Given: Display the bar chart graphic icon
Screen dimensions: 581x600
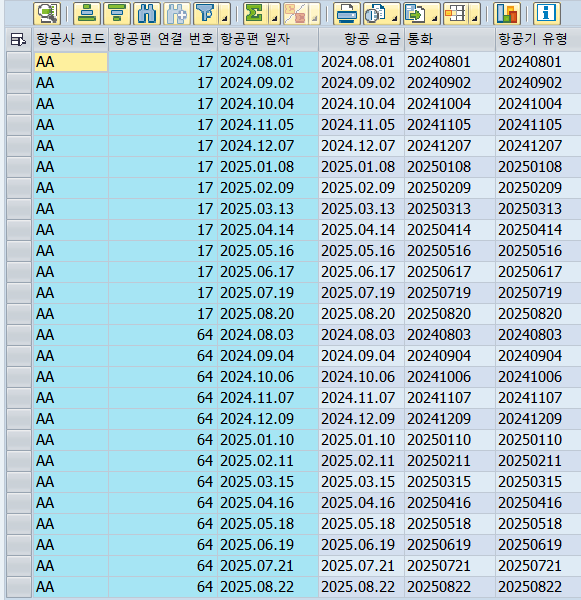Looking at the screenshot, I should (x=507, y=13).
